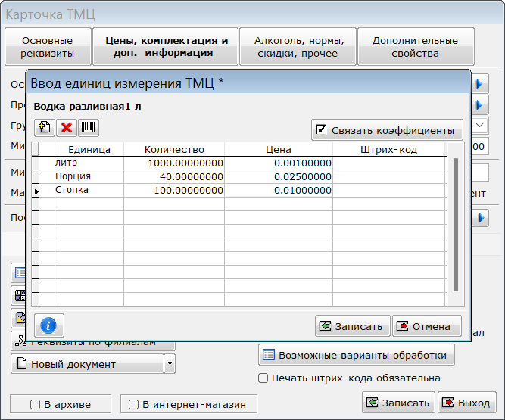Toggle 'Печать штрих-кода обязательна' checkbox
The image size is (505, 420).
coord(263,378)
